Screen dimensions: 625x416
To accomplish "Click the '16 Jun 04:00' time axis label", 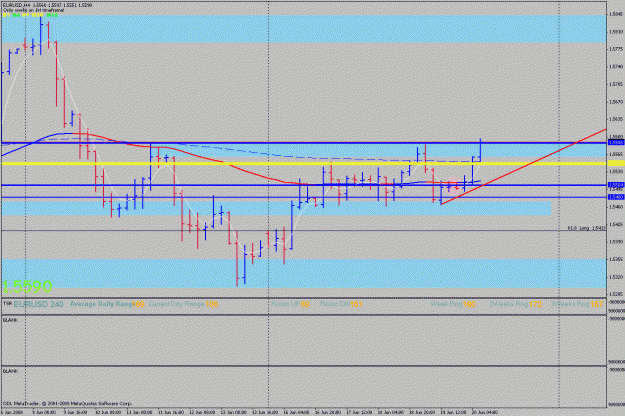I will click(295, 412).
